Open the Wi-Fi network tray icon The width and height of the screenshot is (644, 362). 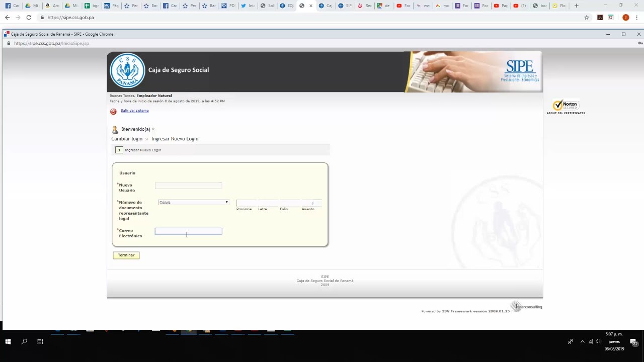591,341
